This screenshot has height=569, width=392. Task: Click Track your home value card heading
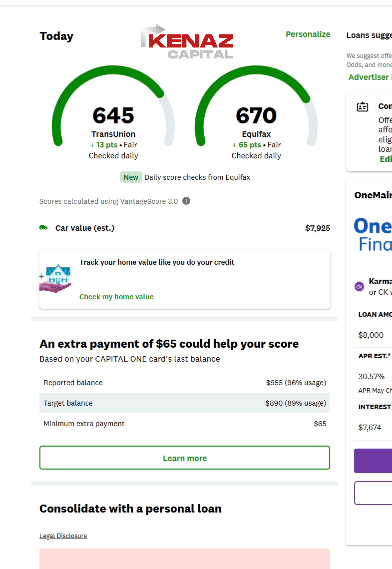pyautogui.click(x=157, y=262)
